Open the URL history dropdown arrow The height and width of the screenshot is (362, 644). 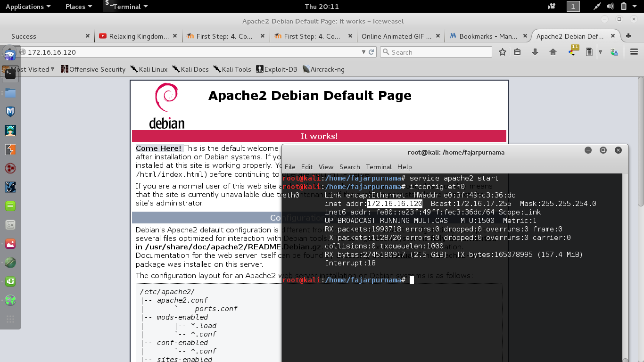(x=363, y=52)
